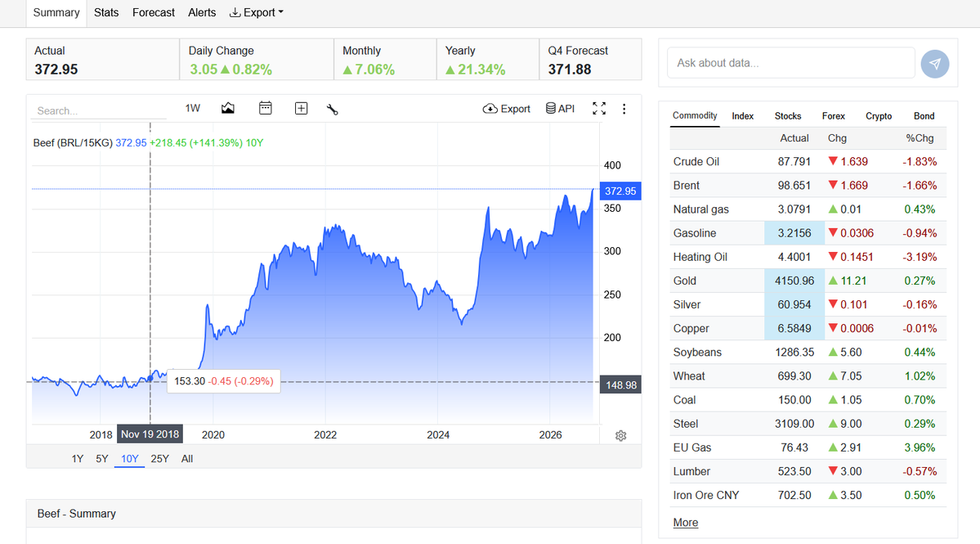Image resolution: width=980 pixels, height=544 pixels.
Task: Open chart settings gear icon
Action: click(x=620, y=436)
